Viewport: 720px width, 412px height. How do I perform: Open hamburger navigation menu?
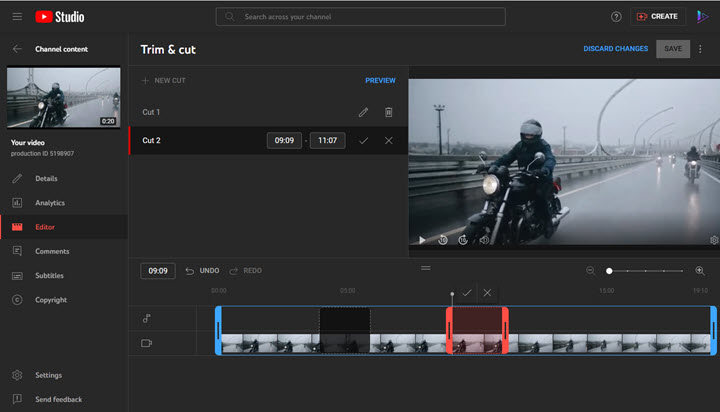click(17, 17)
